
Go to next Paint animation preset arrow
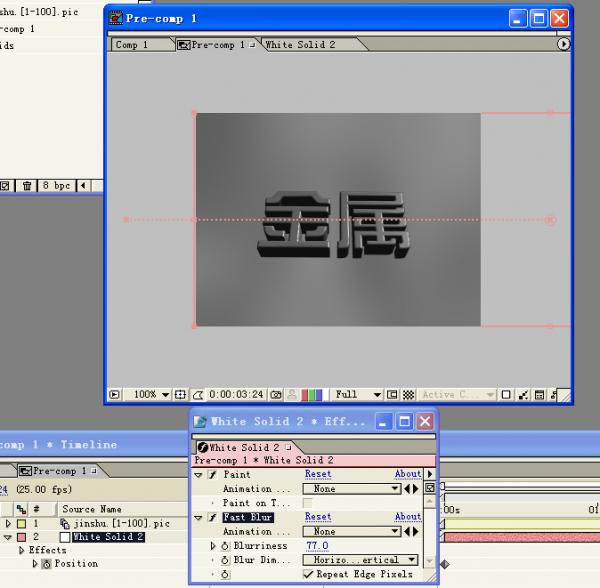[x=416, y=489]
